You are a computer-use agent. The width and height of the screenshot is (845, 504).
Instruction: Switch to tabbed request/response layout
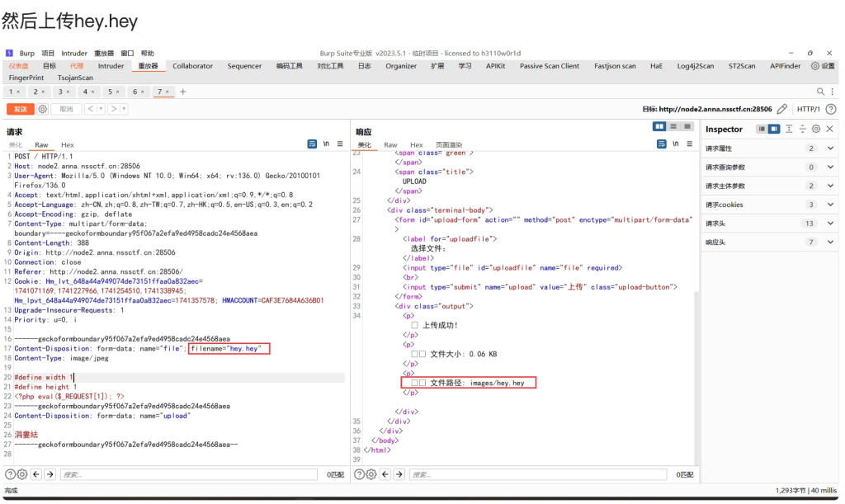coord(687,126)
